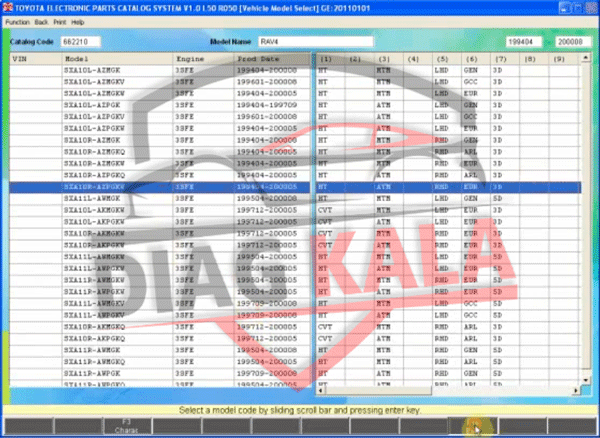Open the Function menu
Viewport: 600px width, 438px height.
tap(17, 22)
